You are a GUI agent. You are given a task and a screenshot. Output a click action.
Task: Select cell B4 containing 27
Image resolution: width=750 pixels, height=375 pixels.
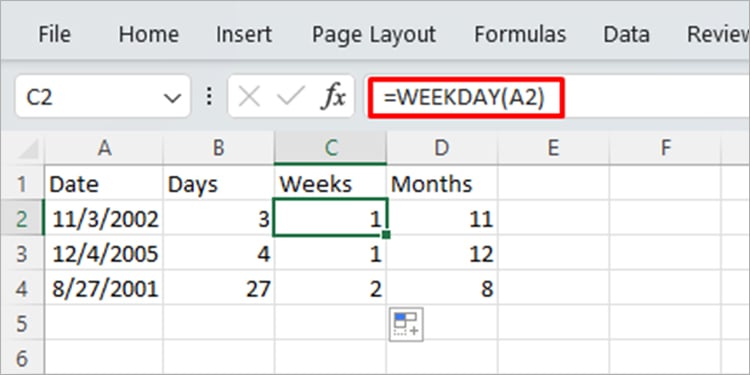click(x=219, y=288)
